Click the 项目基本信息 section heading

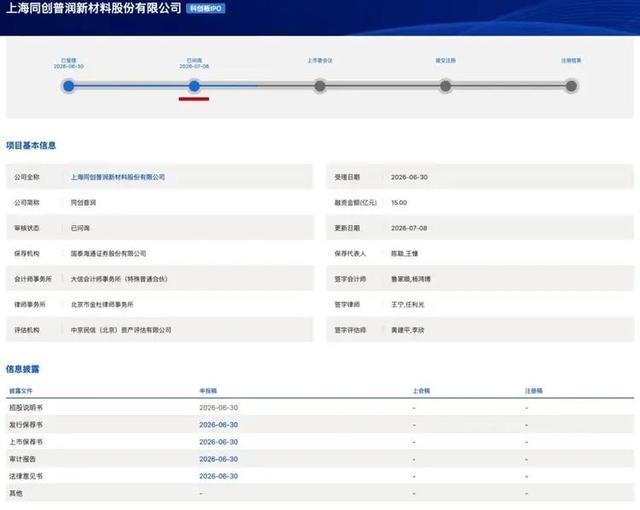(31, 146)
